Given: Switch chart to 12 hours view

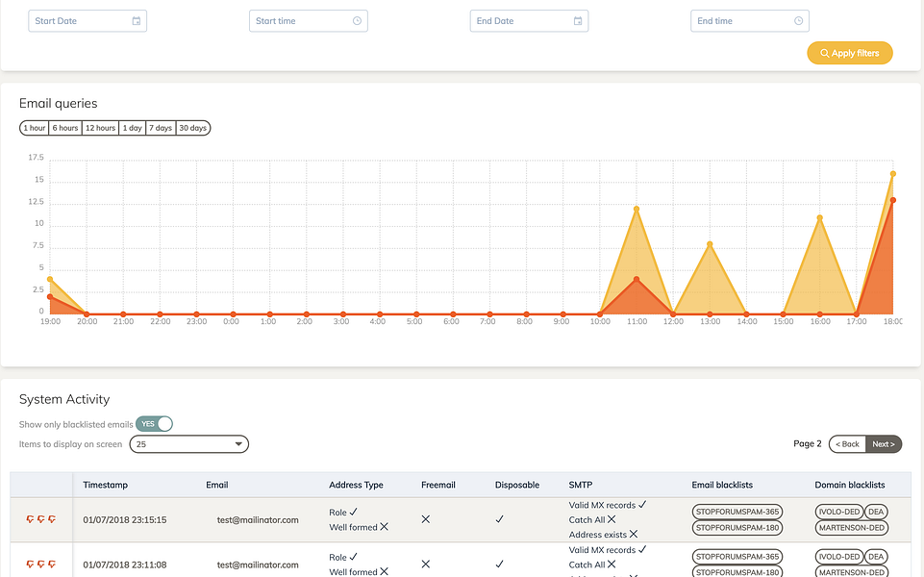Looking at the screenshot, I should coord(100,128).
